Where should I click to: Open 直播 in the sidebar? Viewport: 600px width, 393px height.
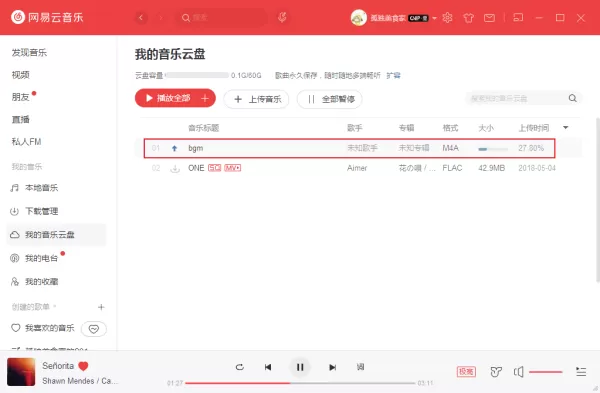21,119
